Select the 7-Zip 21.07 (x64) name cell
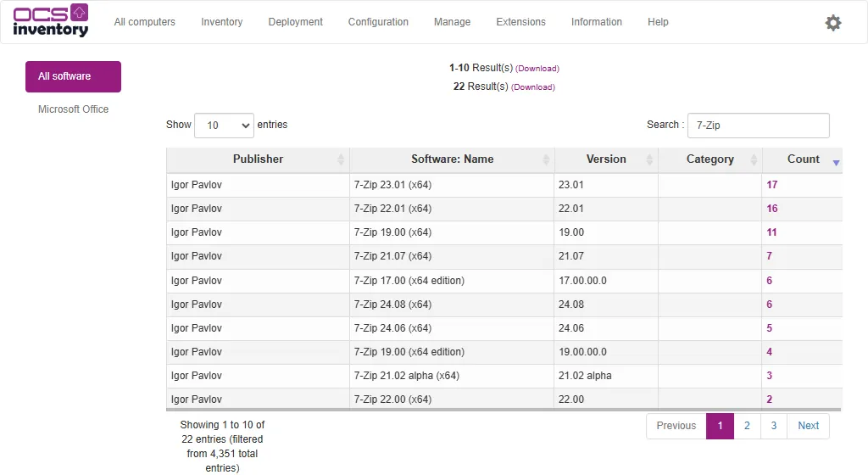The height and width of the screenshot is (475, 868). pos(452,256)
